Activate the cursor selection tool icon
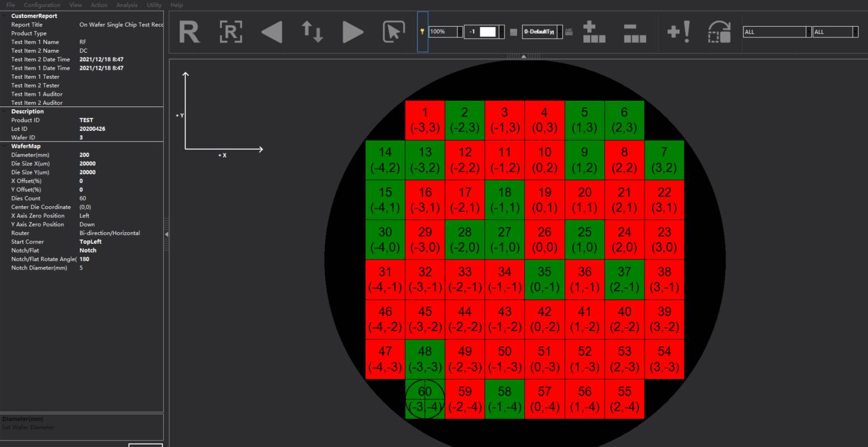This screenshot has height=447, width=868. pos(394,32)
